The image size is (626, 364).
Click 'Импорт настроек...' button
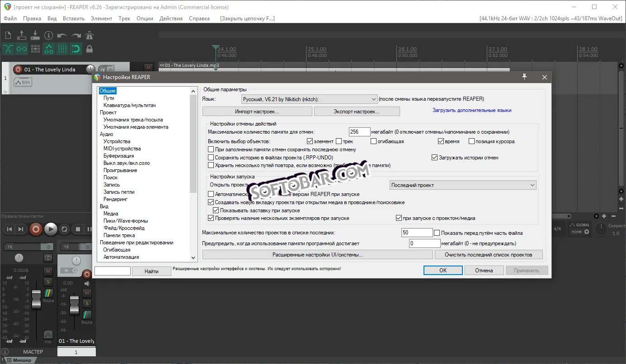(x=257, y=111)
